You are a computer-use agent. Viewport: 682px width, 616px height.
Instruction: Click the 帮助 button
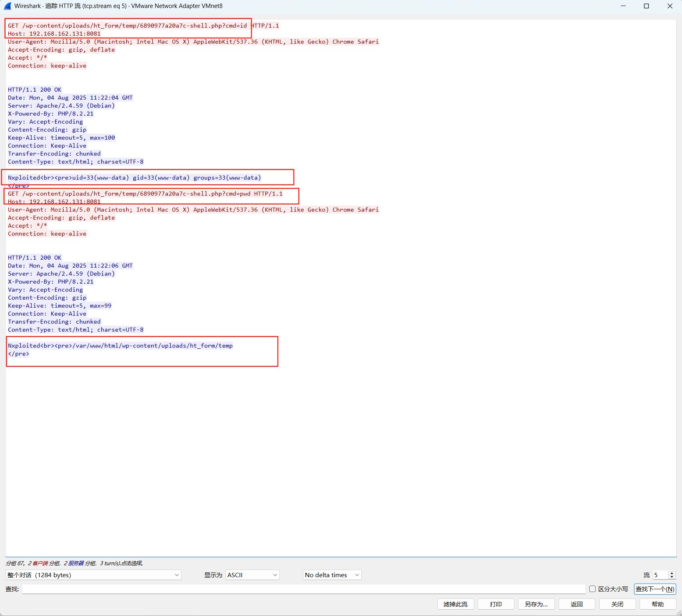[657, 604]
